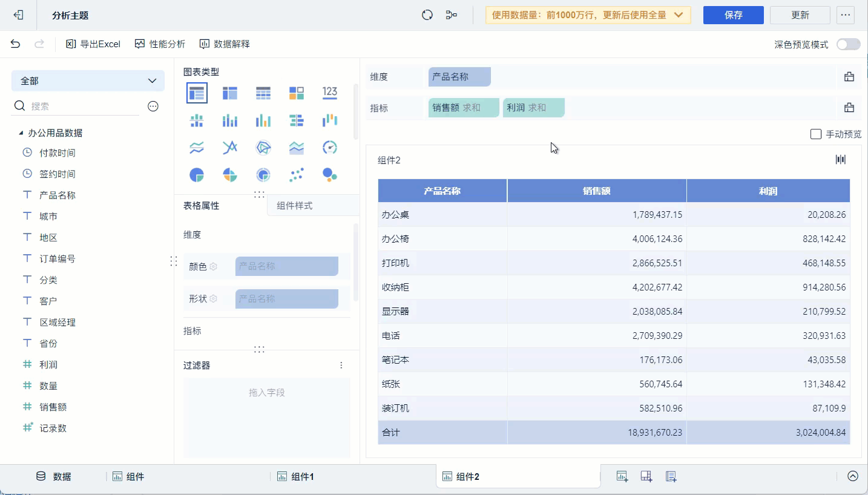Select the 区域经理 field
Viewport: 868px width, 495px height.
pyautogui.click(x=58, y=323)
